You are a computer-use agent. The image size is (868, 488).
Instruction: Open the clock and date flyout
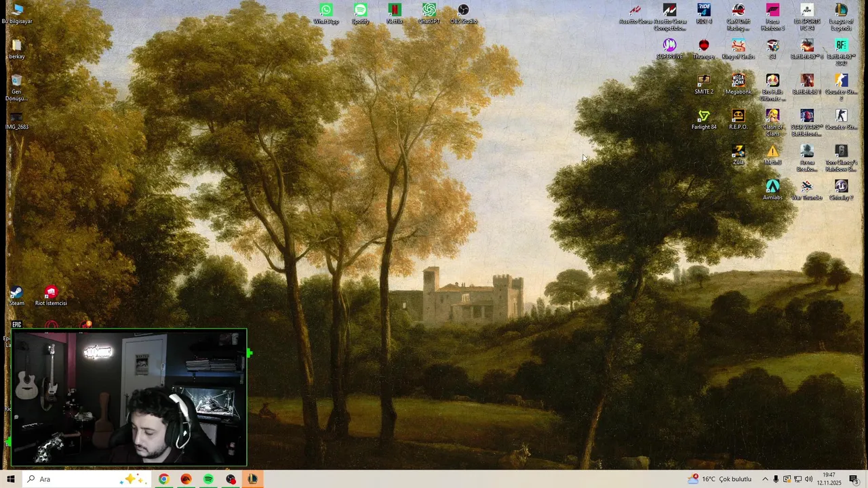coord(829,479)
